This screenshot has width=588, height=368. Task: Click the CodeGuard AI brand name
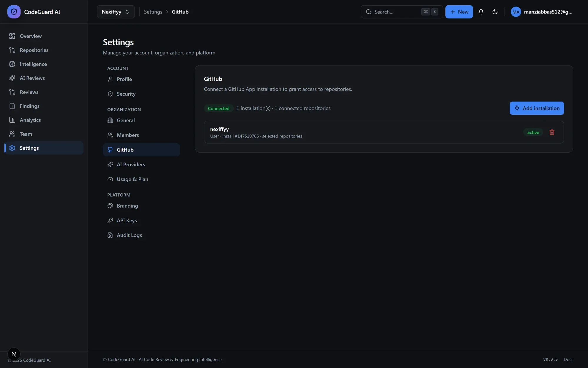tap(42, 12)
